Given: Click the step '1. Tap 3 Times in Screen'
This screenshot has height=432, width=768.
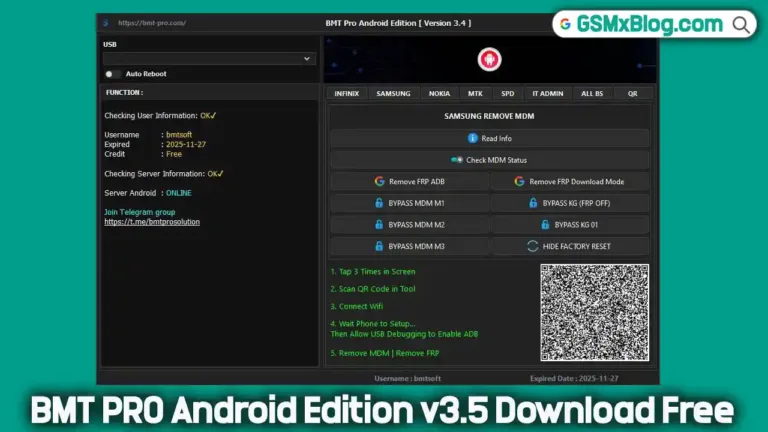Looking at the screenshot, I should click(x=373, y=271).
